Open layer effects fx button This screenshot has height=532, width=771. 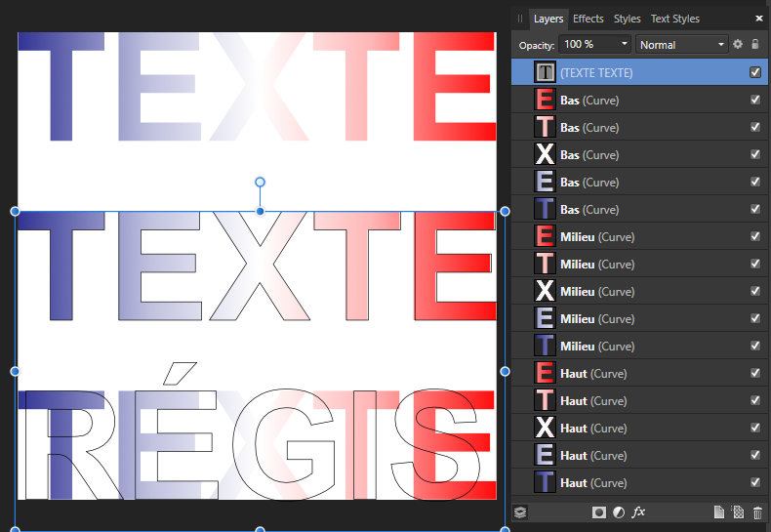coord(638,512)
